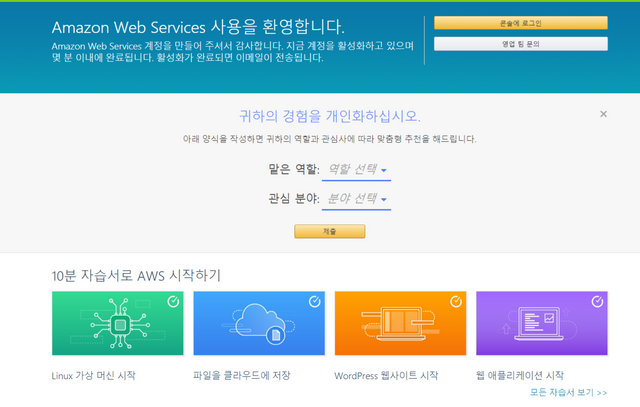
Task: Open the 역할 선택 role dropdown
Action: point(356,169)
